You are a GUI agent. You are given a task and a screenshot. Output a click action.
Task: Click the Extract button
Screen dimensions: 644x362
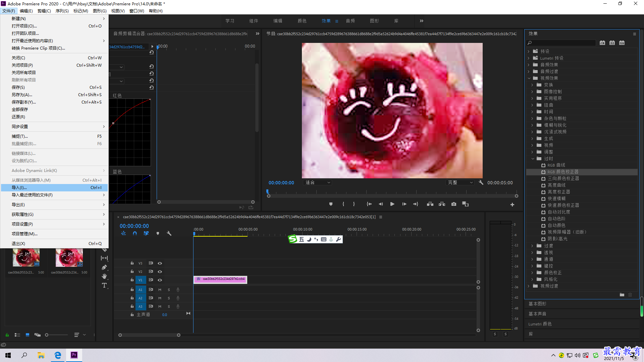442,204
